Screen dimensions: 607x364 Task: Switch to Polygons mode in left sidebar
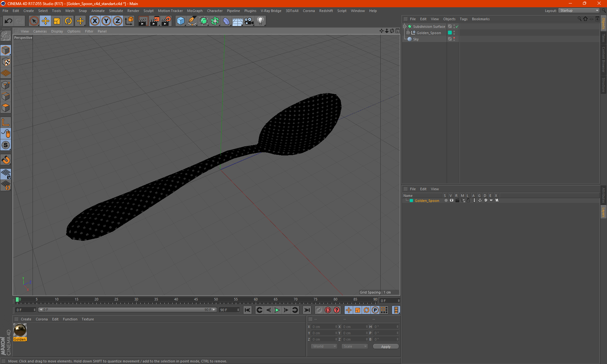[x=6, y=108]
